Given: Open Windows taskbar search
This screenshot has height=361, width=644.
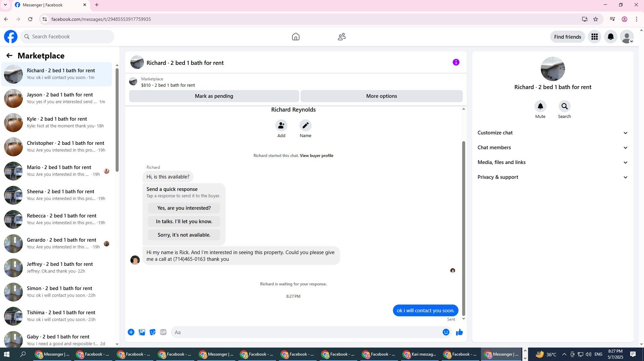Looking at the screenshot, I should tap(23, 354).
